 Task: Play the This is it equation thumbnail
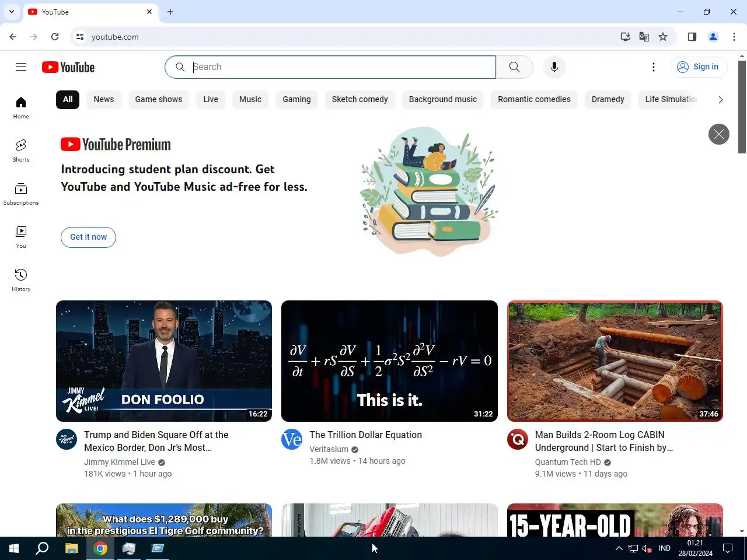[389, 361]
